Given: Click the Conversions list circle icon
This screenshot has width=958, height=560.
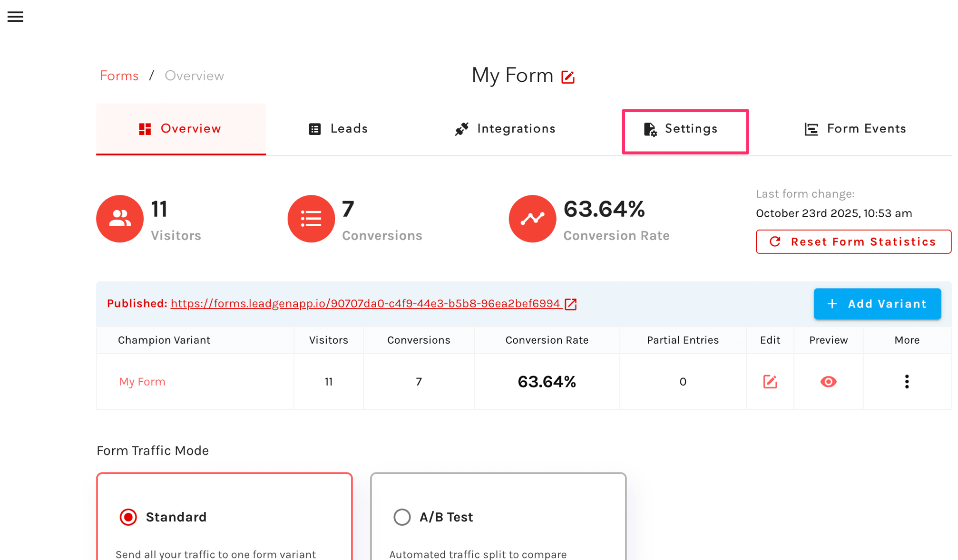Looking at the screenshot, I should 311,219.
